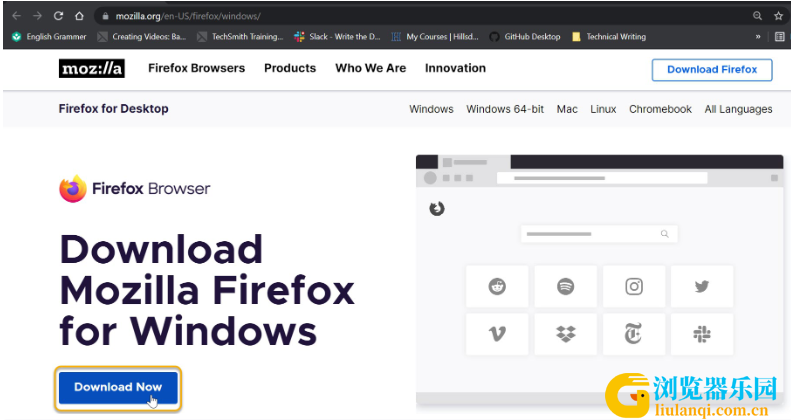This screenshot has width=791, height=420.
Task: Go back with the browser back arrow
Action: [x=16, y=16]
